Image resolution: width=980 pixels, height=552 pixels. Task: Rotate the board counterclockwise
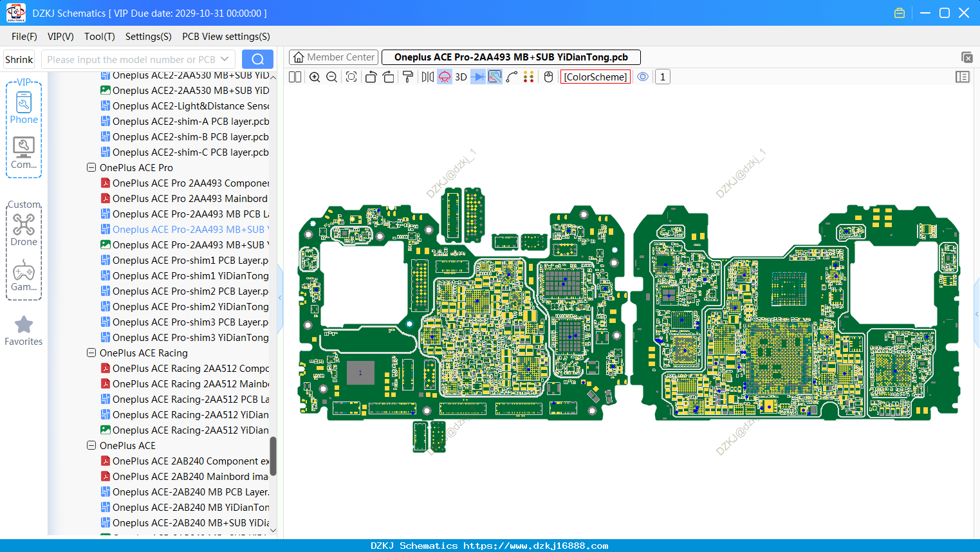(371, 77)
